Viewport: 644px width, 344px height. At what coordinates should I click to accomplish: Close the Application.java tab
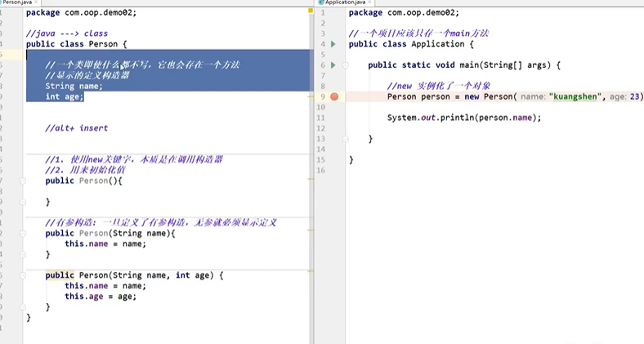(369, 2)
